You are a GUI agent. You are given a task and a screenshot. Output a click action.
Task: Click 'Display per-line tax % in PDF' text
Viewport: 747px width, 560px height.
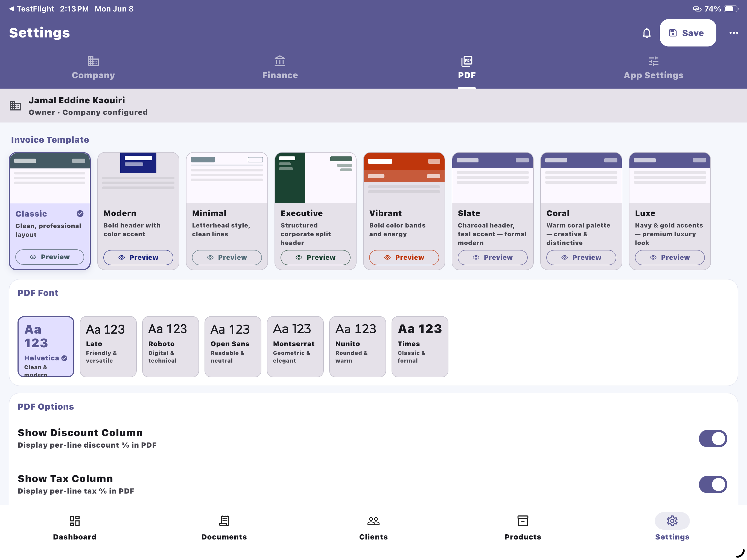(76, 491)
